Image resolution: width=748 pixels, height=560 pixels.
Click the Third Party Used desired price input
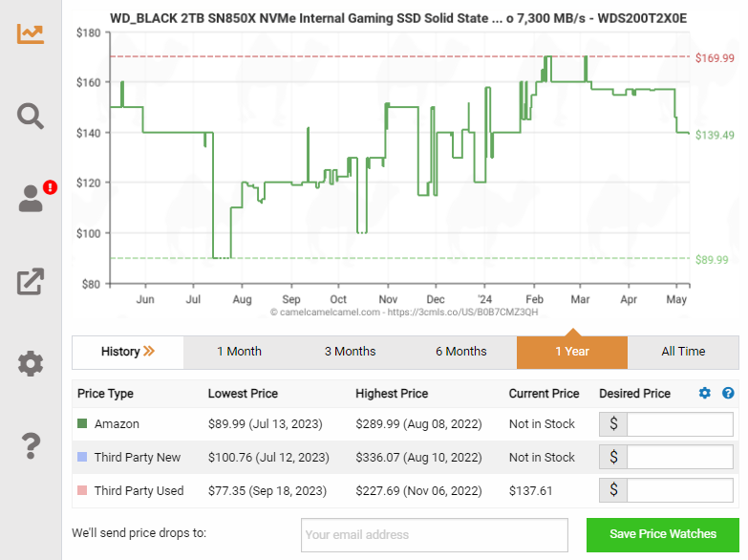point(680,490)
